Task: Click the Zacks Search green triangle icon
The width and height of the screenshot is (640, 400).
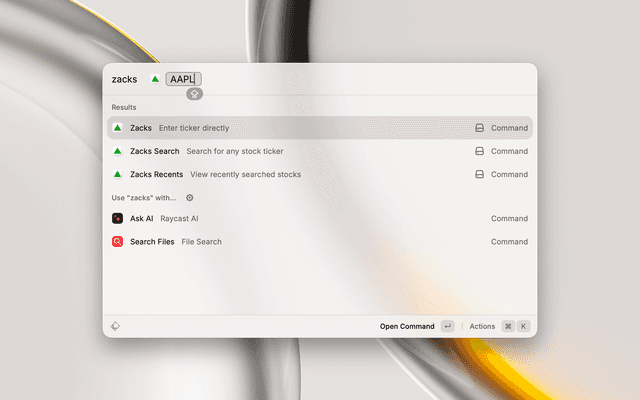Action: (x=118, y=151)
